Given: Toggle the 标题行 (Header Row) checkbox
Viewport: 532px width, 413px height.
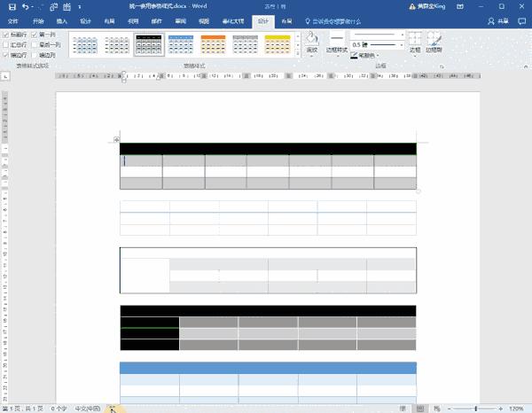Looking at the screenshot, I should click(5, 35).
